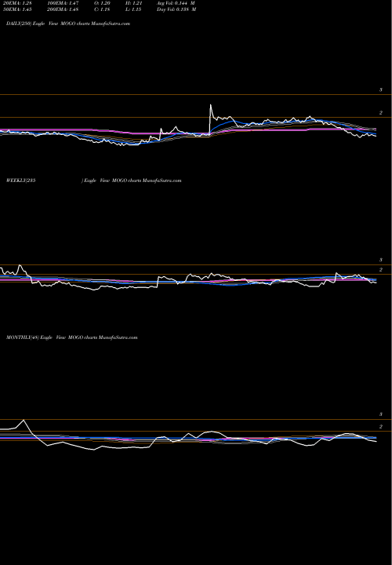Click axis label 2 on monthly chart
Image resolution: width=392 pixels, height=565 pixels.
coord(380,427)
